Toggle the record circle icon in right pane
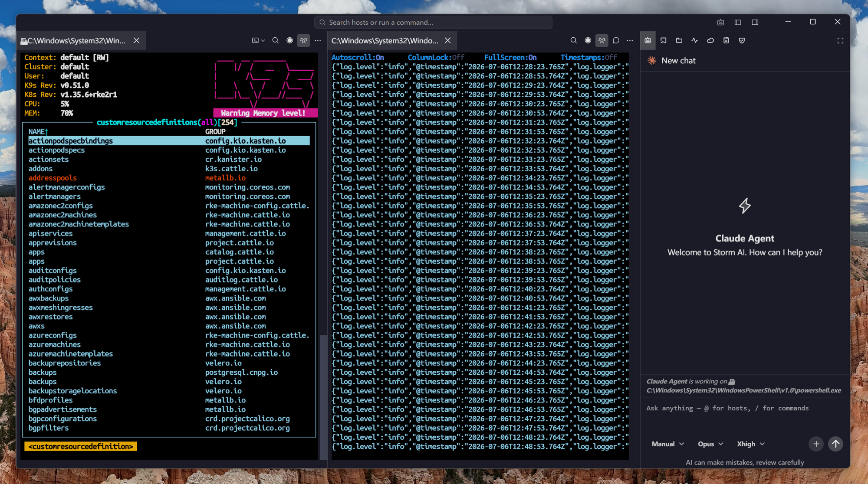The image size is (868, 484). [x=588, y=40]
